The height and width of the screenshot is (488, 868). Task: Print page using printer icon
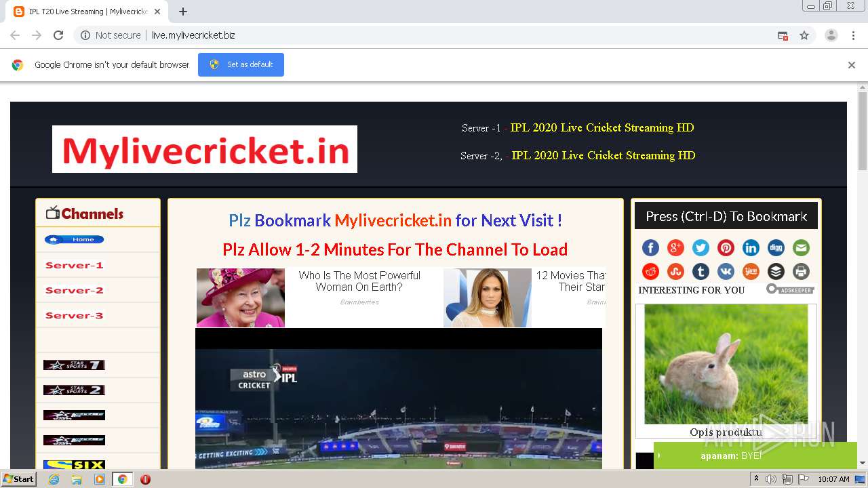(801, 272)
